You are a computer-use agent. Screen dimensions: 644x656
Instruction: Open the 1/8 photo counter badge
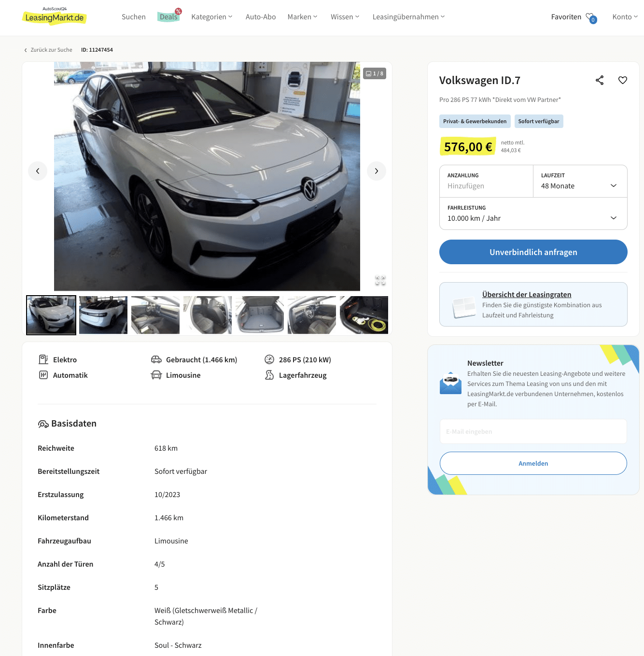pos(375,73)
